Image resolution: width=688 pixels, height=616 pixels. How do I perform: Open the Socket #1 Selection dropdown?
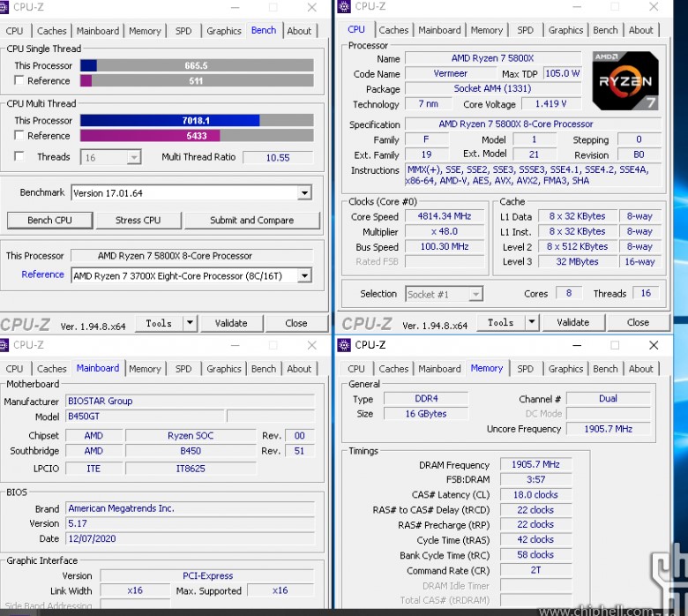pyautogui.click(x=475, y=294)
